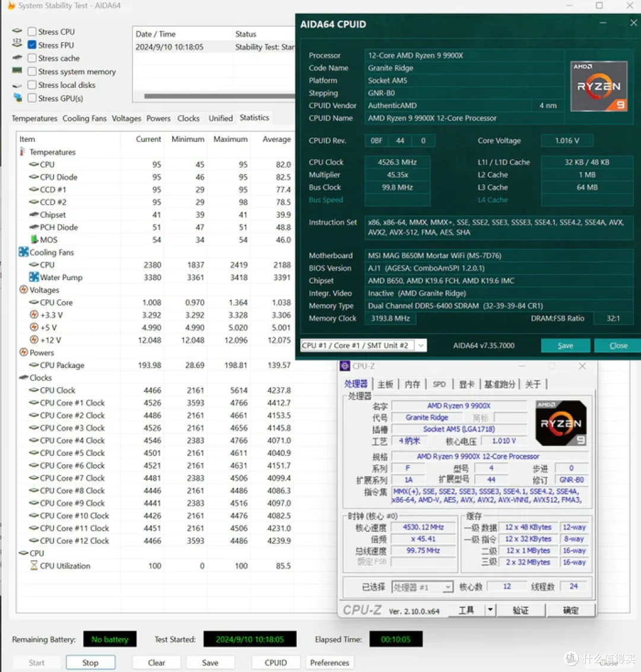
Task: Click Close in AIDA64 CPUID window
Action: tap(618, 345)
